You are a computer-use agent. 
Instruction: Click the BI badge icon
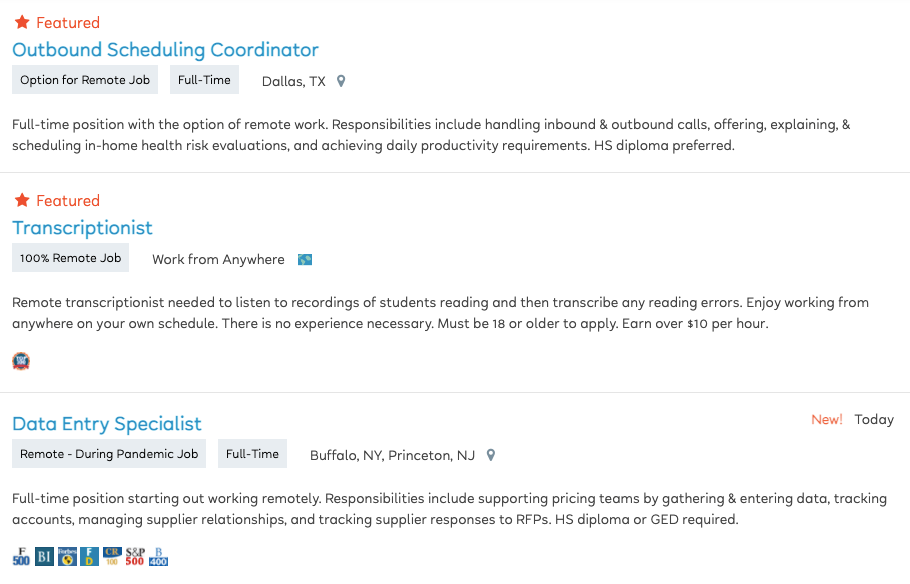click(44, 557)
